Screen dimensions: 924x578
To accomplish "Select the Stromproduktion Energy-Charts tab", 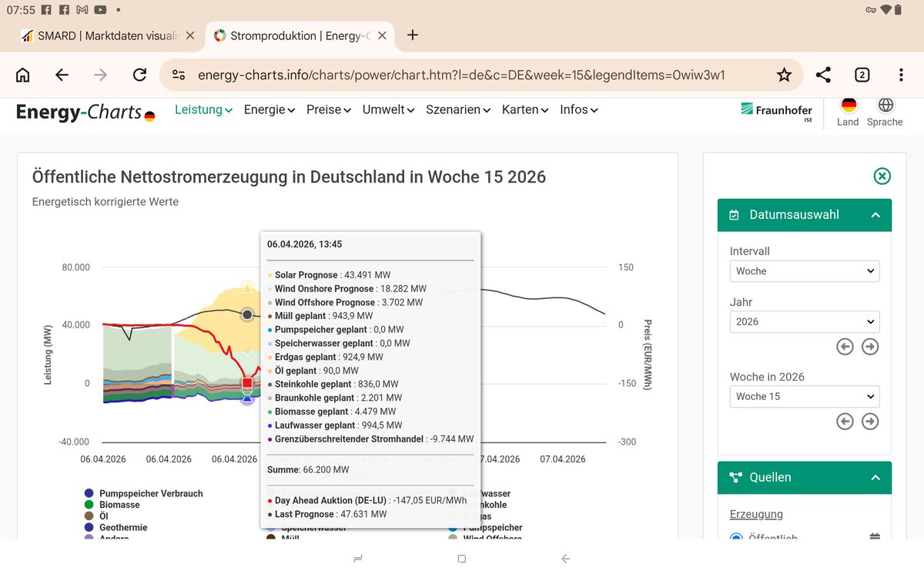I will pos(301,35).
